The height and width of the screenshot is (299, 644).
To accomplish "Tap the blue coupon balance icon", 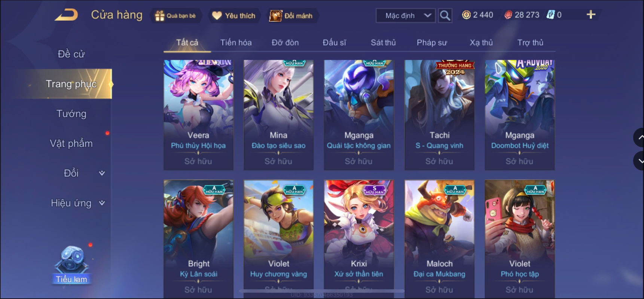I will point(550,15).
